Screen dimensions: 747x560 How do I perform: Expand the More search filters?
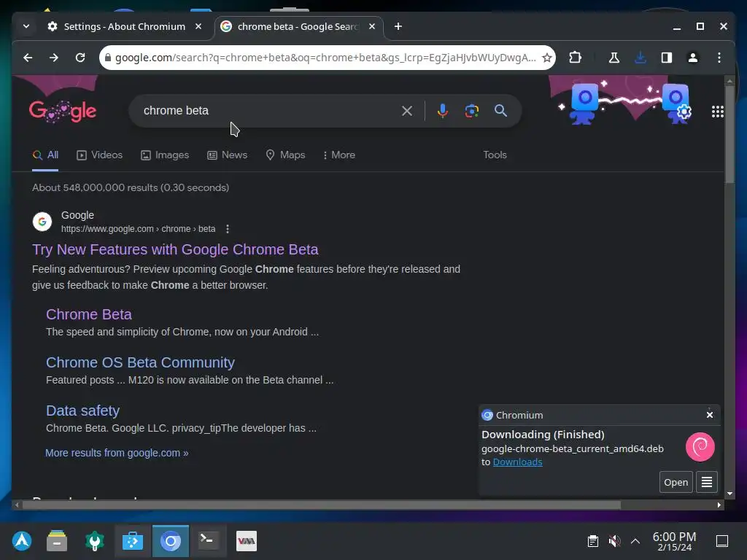339,155
